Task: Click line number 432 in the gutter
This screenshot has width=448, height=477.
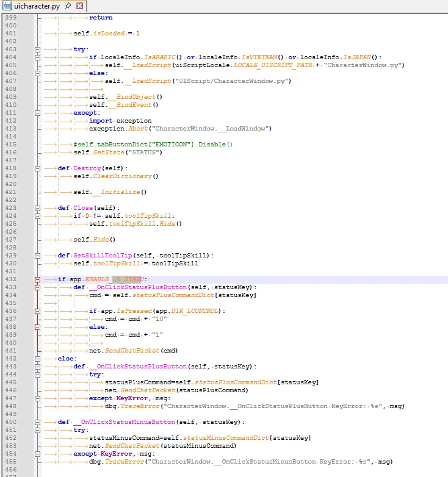Action: [11, 279]
